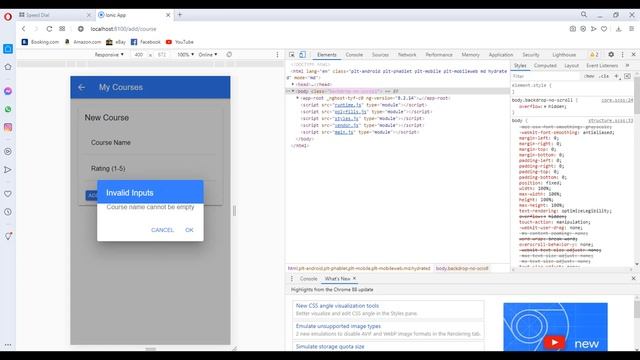Toggle the .cls class editor button
640x360 pixels.
pos(604,76)
